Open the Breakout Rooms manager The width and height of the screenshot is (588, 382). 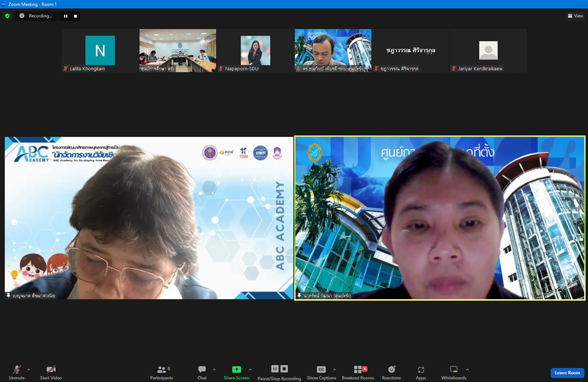[x=358, y=372]
